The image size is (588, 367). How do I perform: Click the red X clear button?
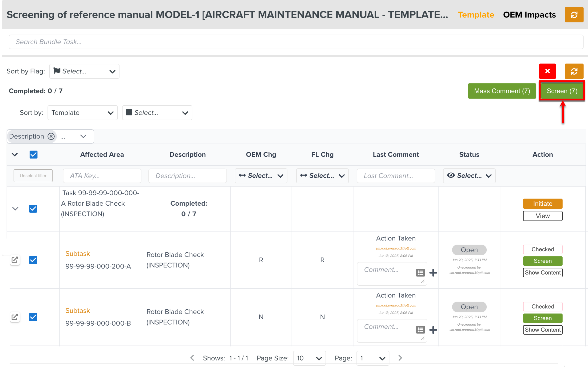click(547, 71)
